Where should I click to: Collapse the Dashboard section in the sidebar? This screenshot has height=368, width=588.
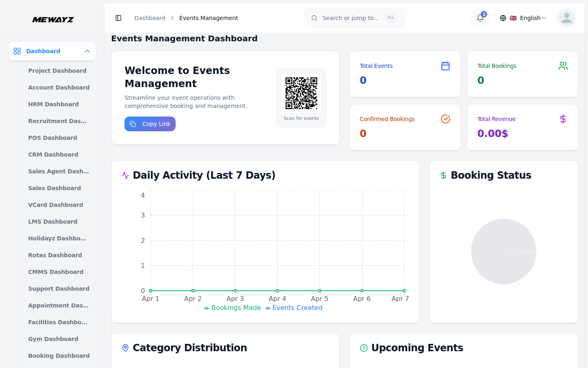tap(87, 51)
